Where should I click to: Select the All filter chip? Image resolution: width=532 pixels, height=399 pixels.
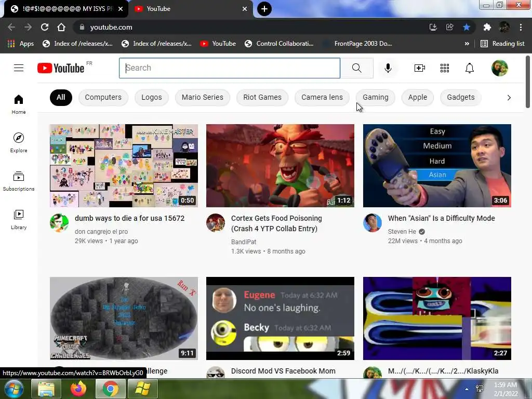pos(61,97)
